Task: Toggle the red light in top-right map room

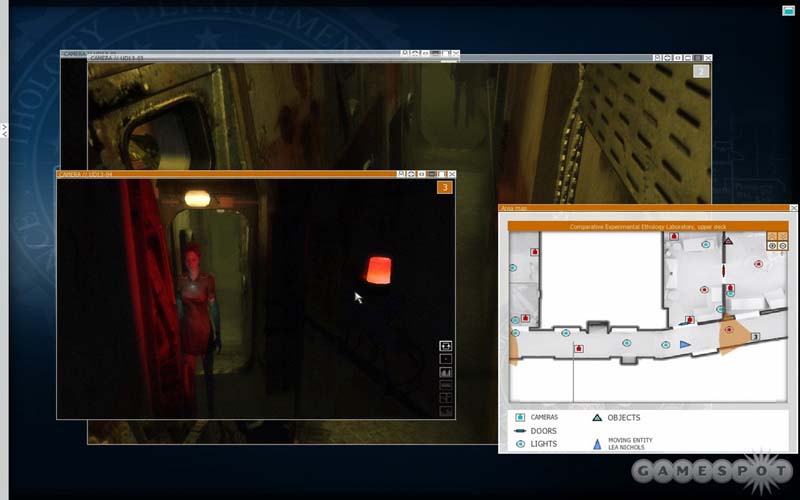Action: (757, 265)
